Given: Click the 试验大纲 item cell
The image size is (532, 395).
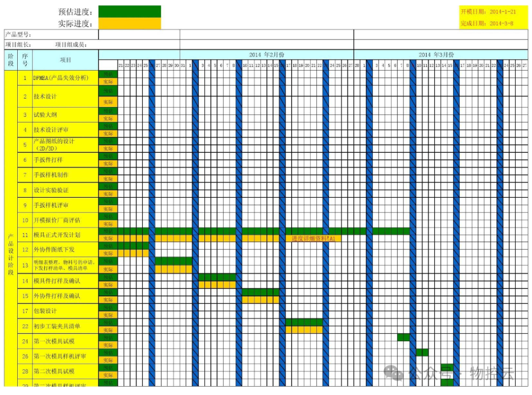Looking at the screenshot, I should (66, 115).
